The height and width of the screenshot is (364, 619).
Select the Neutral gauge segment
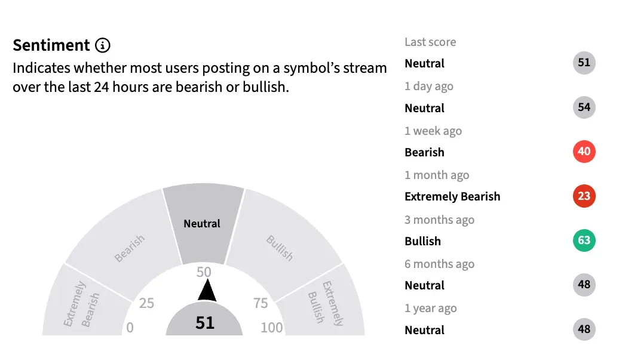(203, 224)
